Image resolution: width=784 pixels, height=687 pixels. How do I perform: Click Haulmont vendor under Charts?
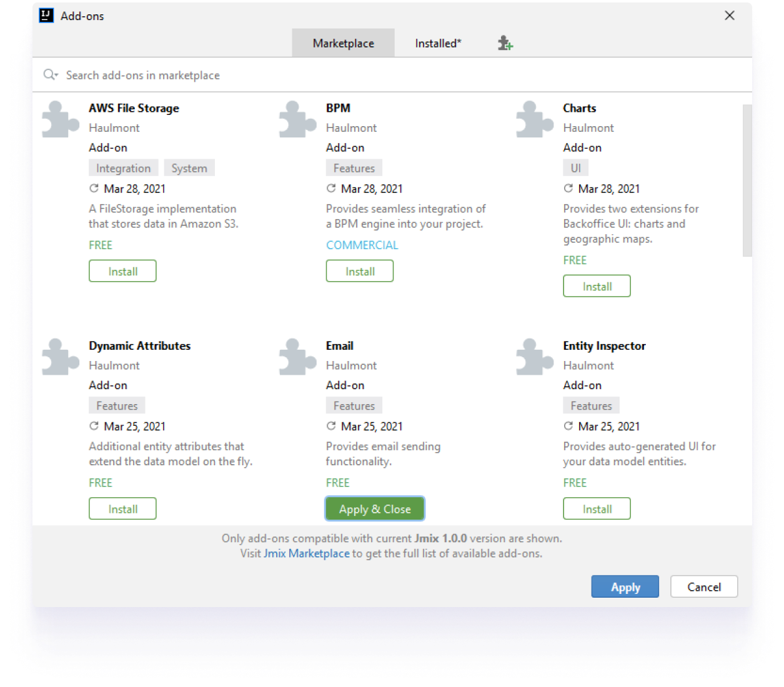[588, 127]
